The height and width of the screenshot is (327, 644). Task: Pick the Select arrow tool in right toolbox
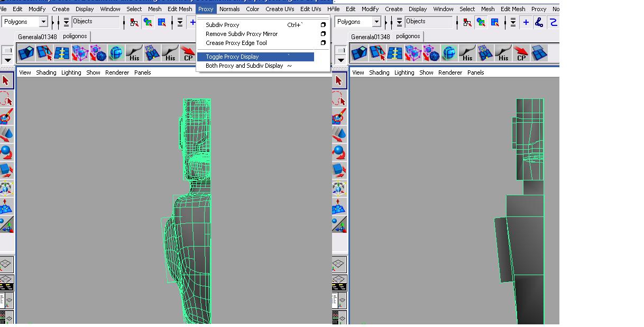point(339,81)
